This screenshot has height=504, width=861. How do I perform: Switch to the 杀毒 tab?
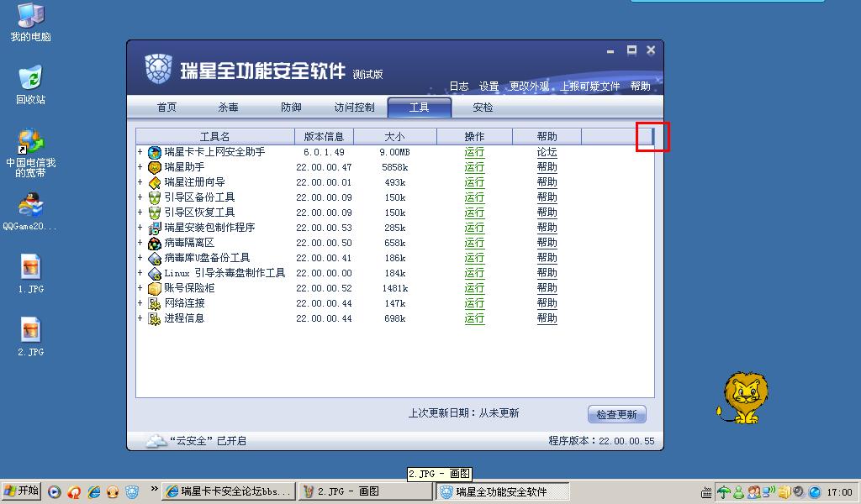(229, 108)
